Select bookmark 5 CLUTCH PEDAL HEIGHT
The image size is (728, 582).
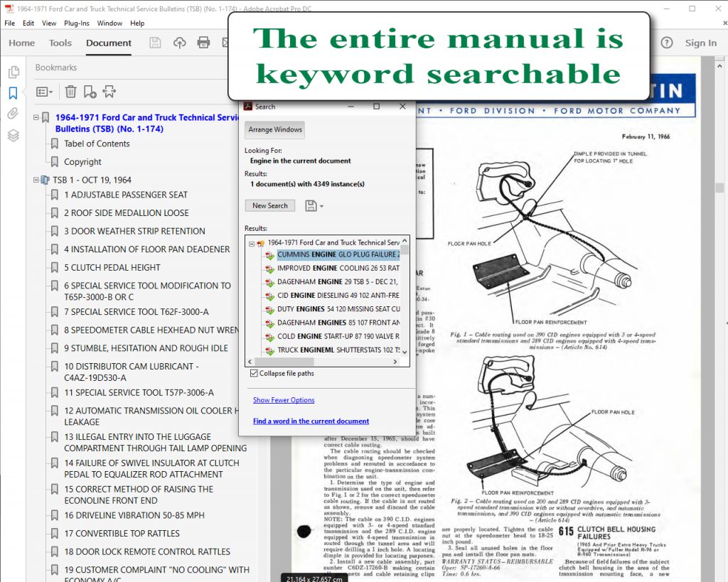[112, 268]
